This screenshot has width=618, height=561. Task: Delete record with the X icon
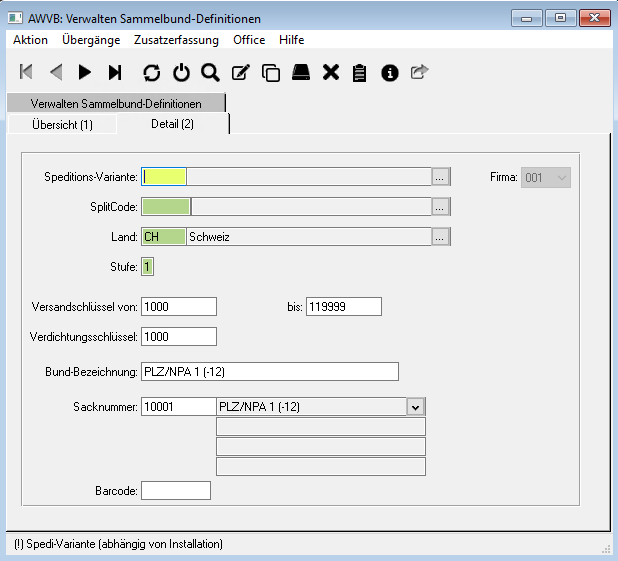[330, 72]
